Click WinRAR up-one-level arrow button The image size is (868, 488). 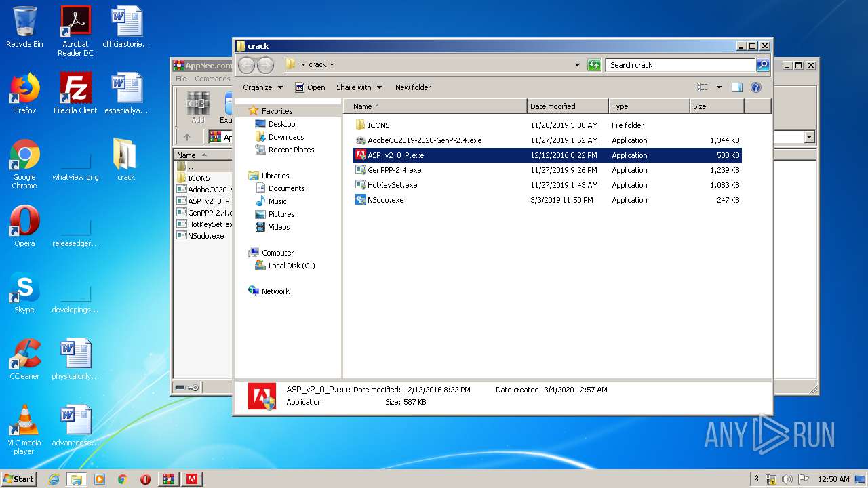point(187,137)
